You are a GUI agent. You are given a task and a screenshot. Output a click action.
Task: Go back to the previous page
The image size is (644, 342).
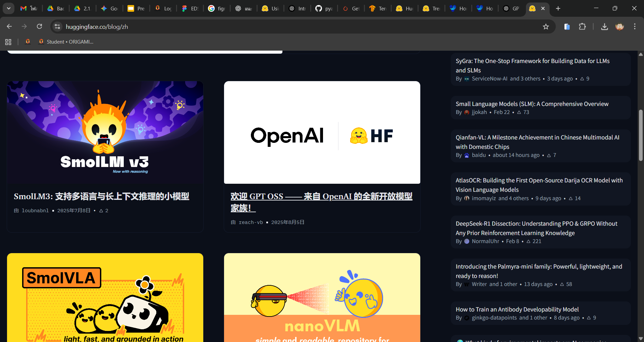(x=9, y=26)
